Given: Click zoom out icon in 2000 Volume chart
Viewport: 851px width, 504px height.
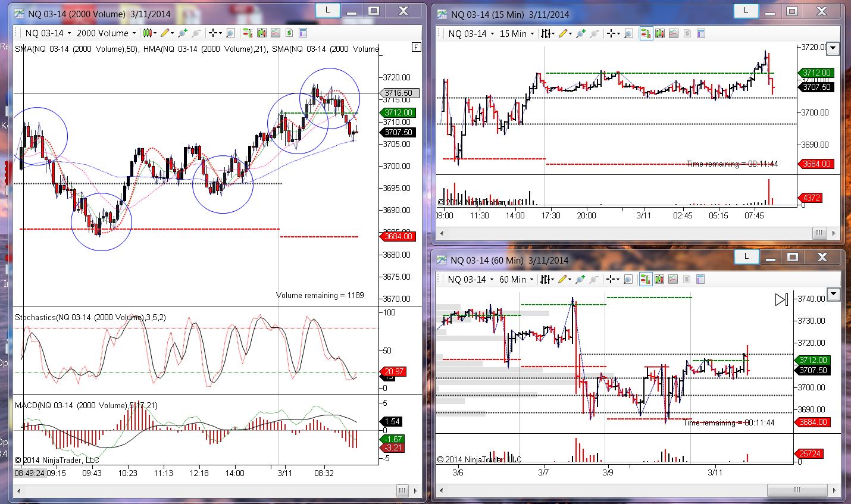Looking at the screenshot, I should [196, 33].
